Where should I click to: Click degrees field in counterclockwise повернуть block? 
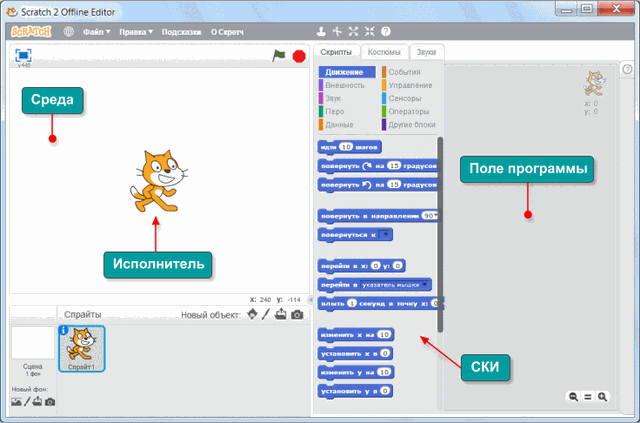pyautogui.click(x=394, y=185)
